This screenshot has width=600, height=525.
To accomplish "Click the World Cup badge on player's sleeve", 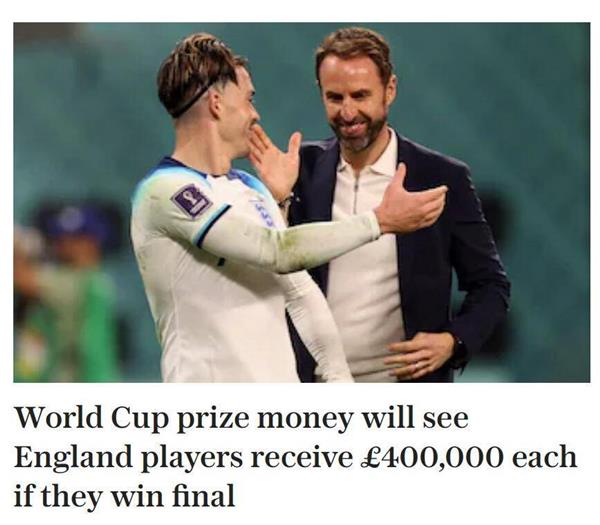I will point(191,200).
